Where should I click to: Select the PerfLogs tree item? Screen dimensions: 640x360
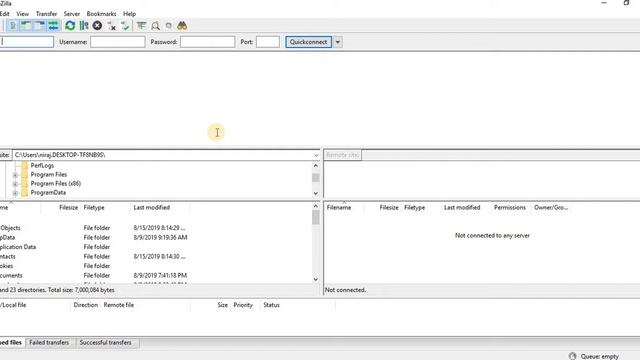click(x=42, y=166)
